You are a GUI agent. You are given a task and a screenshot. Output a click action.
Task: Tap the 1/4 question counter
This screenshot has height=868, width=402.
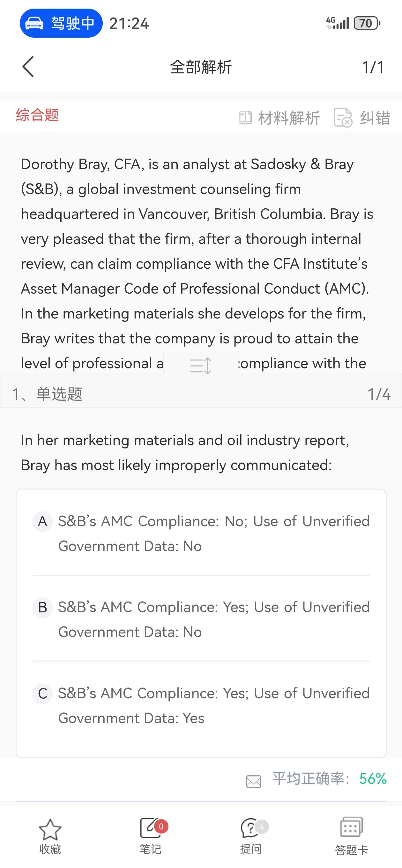pyautogui.click(x=379, y=394)
